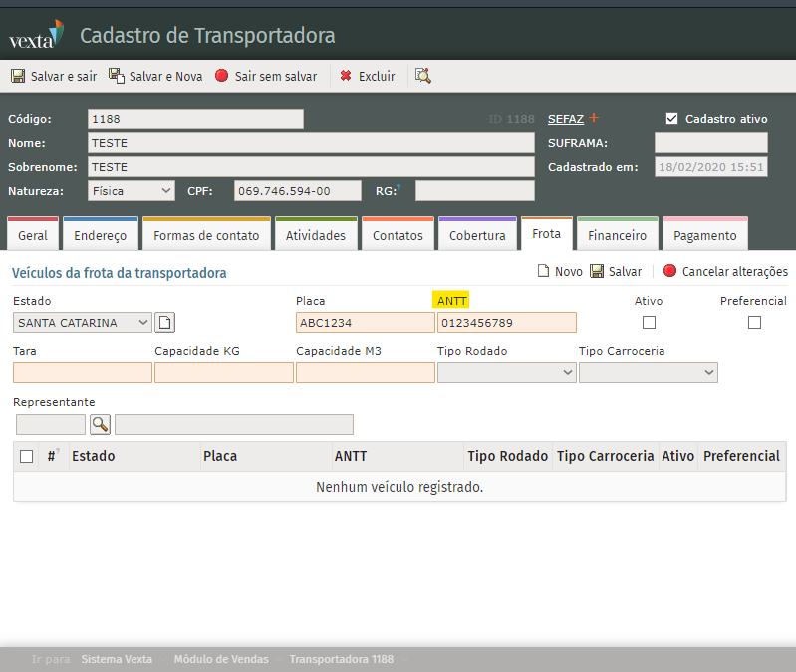Open the Tipo Carroceria dropdown
Screen dimensions: 796x672
coord(649,372)
